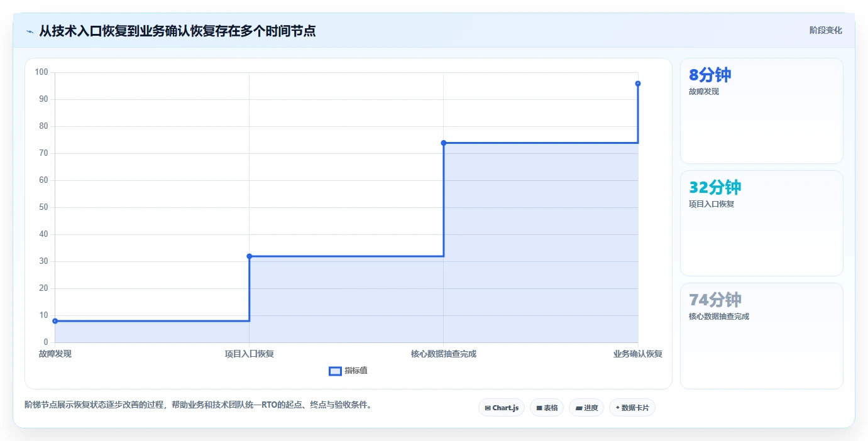
Task: Click the x-axis label 项目入口恢复
Action: tap(250, 354)
